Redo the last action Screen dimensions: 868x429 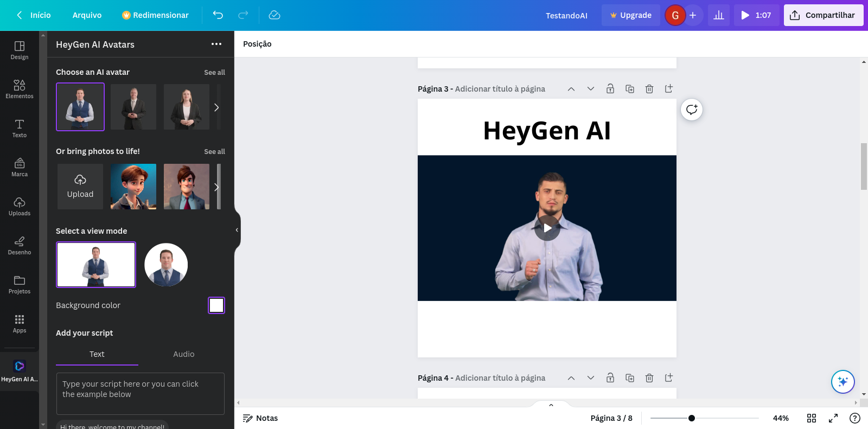(x=243, y=15)
